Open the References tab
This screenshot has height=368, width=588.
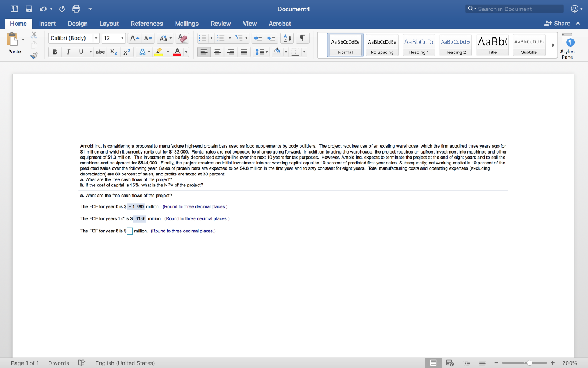[146, 24]
